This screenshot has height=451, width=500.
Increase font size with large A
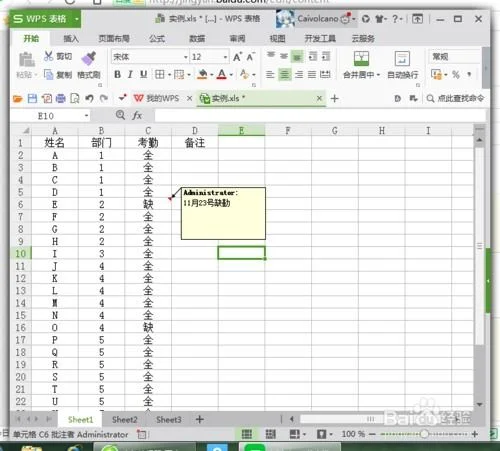(x=237, y=57)
